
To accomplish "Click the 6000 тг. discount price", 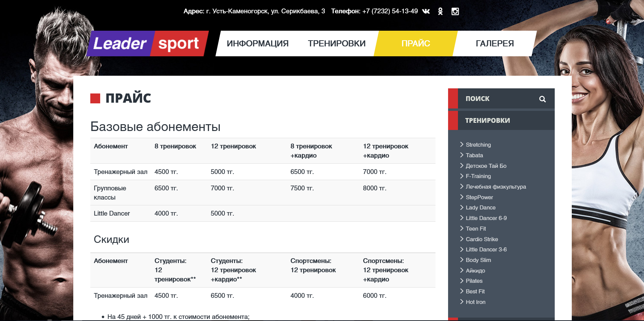I will coord(374,296).
